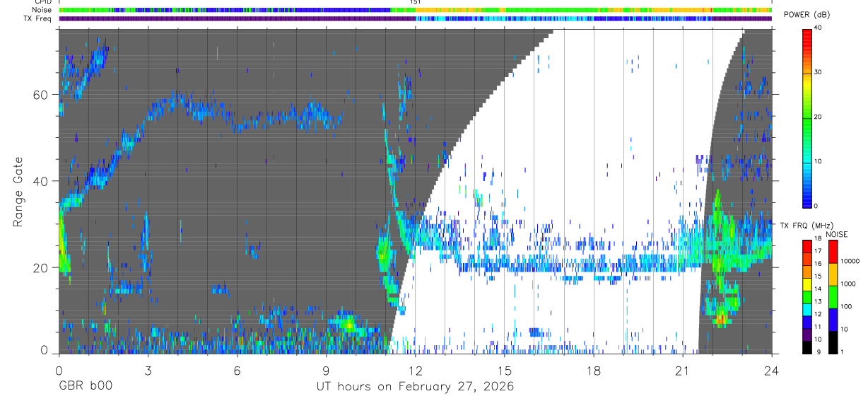Click the TX frequency scale value 9
868x401 pixels.
[x=818, y=351]
